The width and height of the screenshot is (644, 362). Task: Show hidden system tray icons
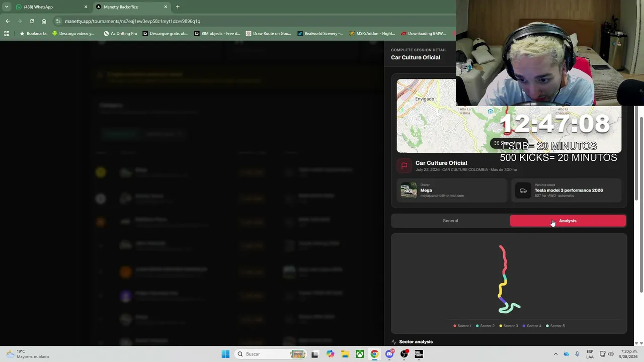(x=555, y=354)
